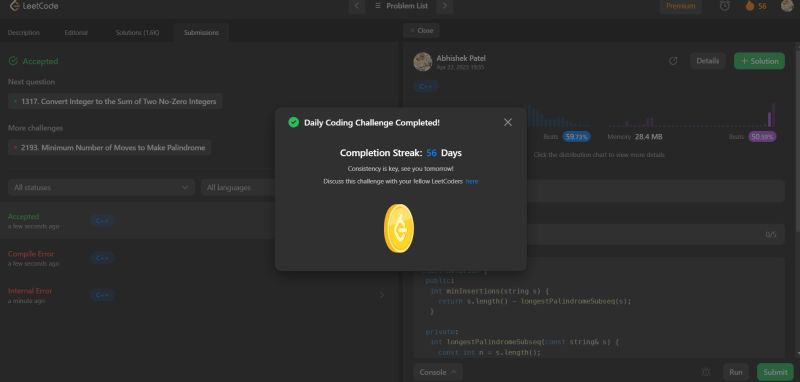Image resolution: width=800 pixels, height=382 pixels.
Task: Click the streak fire icon showing 56
Action: pos(756,6)
